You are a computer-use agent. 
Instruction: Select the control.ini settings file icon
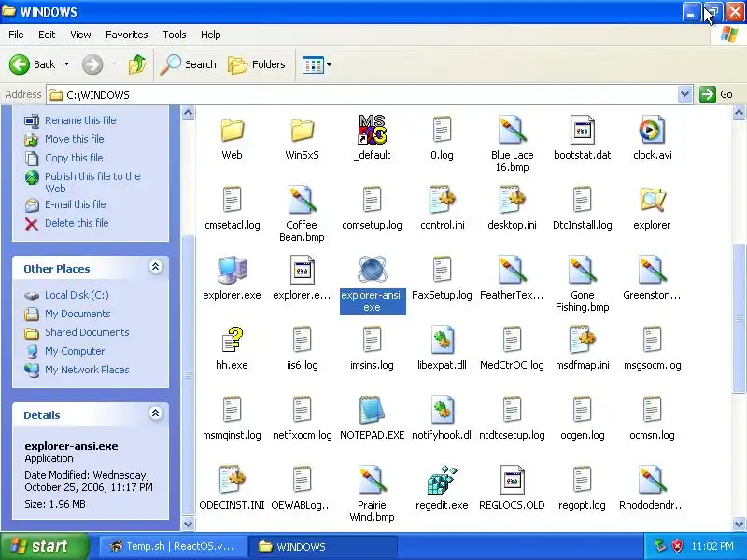[442, 200]
